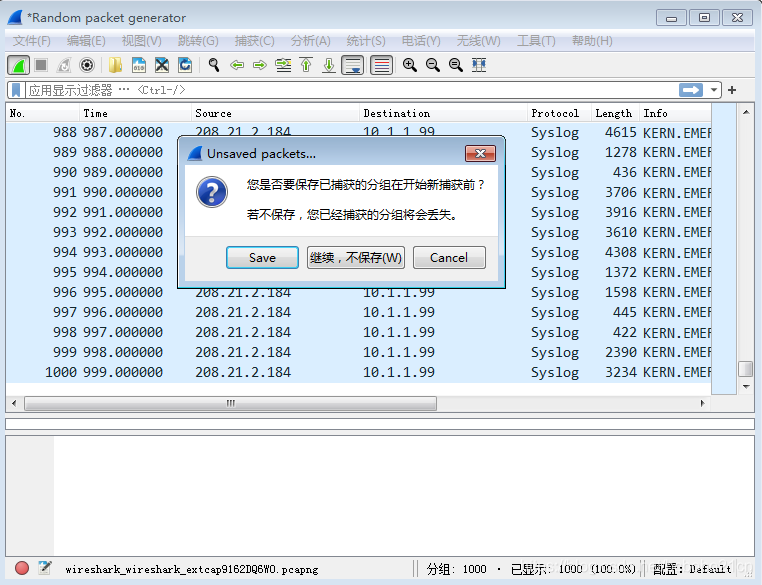Click Save in Unsaved packets dialog
This screenshot has height=585, width=762.
(262, 258)
